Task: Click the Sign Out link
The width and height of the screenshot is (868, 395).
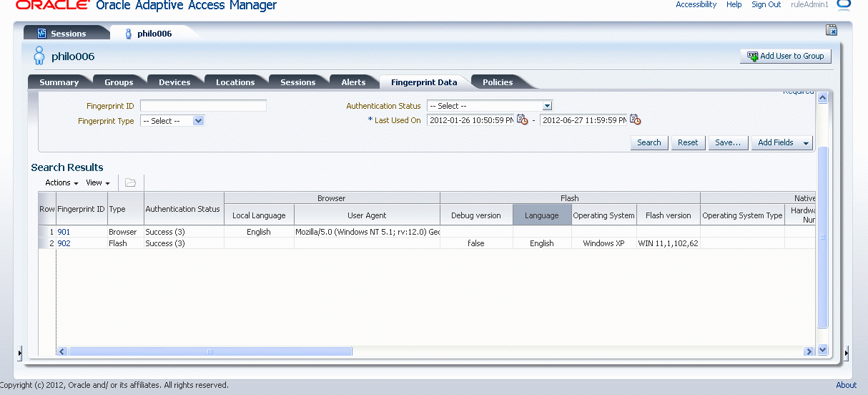Action: [x=766, y=4]
